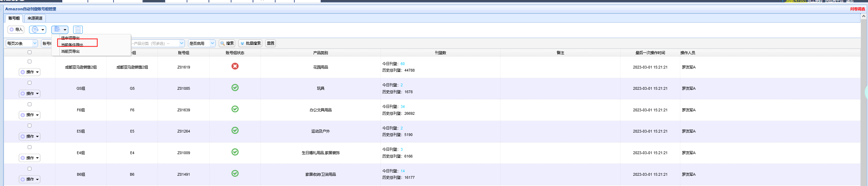Image resolution: width=868 pixels, height=186 pixels.
Task: Click green enabled status icon for Z01491
Action: click(x=235, y=173)
